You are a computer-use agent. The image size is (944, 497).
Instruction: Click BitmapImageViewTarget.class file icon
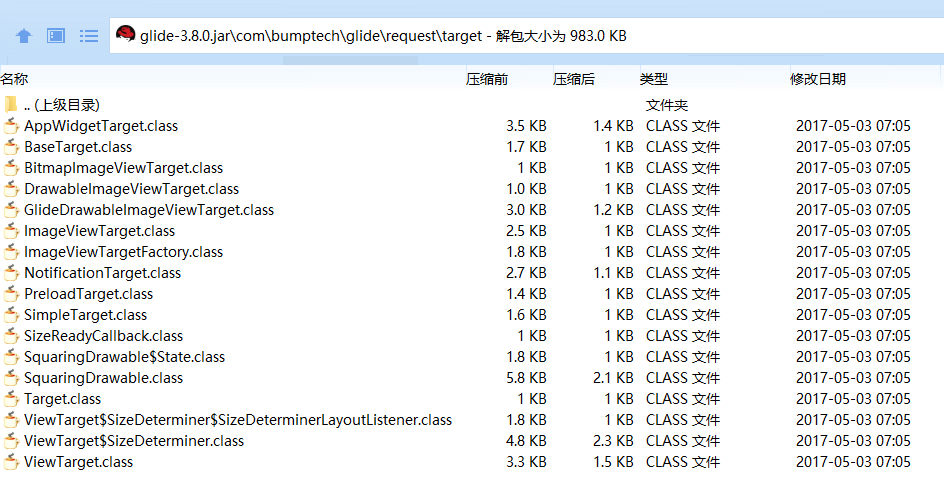point(11,168)
